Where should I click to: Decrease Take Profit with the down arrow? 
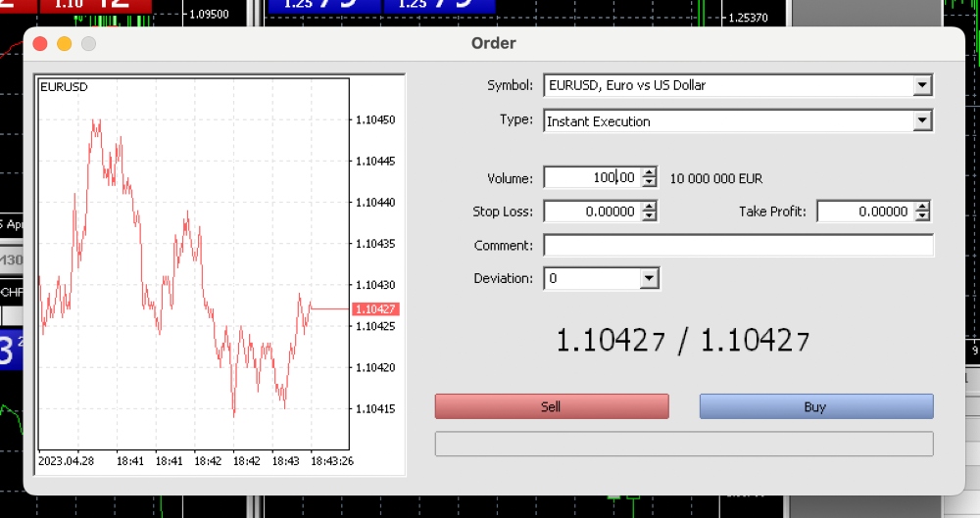922,216
